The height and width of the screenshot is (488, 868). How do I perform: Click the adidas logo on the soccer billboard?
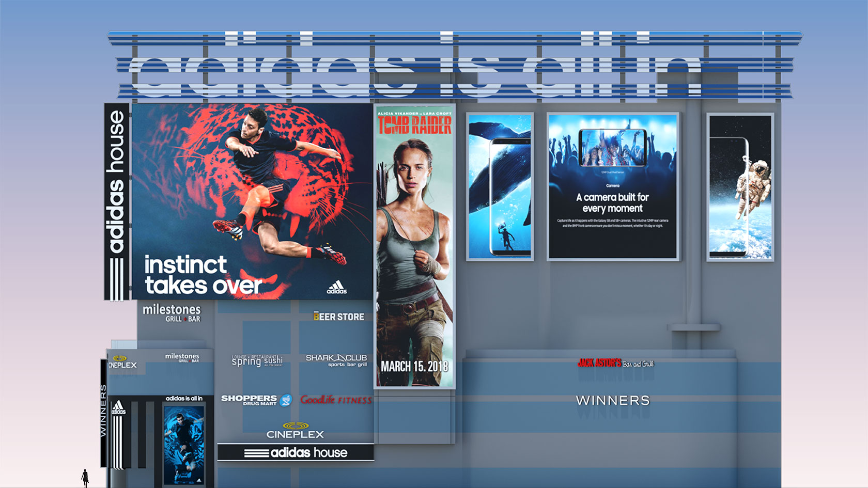[336, 288]
